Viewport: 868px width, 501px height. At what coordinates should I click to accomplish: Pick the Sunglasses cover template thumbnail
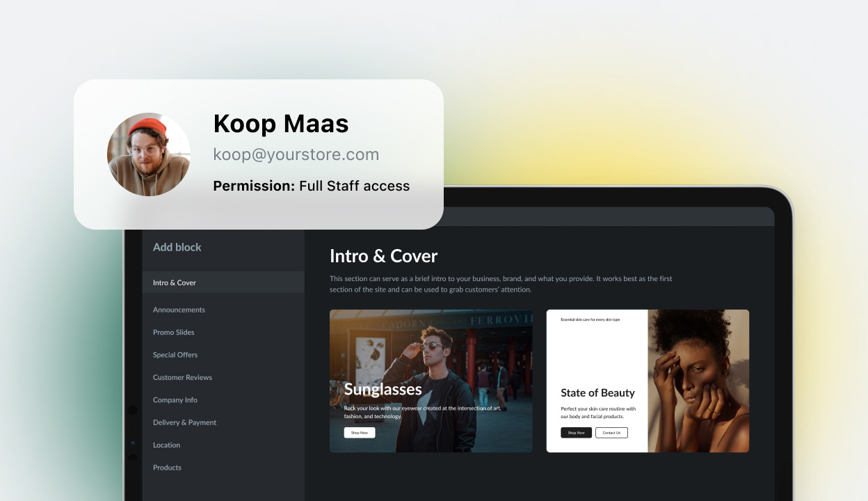pyautogui.click(x=431, y=381)
